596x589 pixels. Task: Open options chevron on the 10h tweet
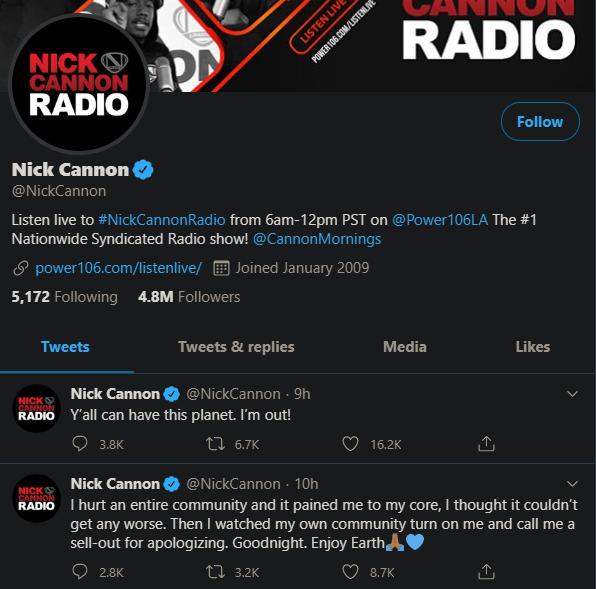pyautogui.click(x=572, y=484)
